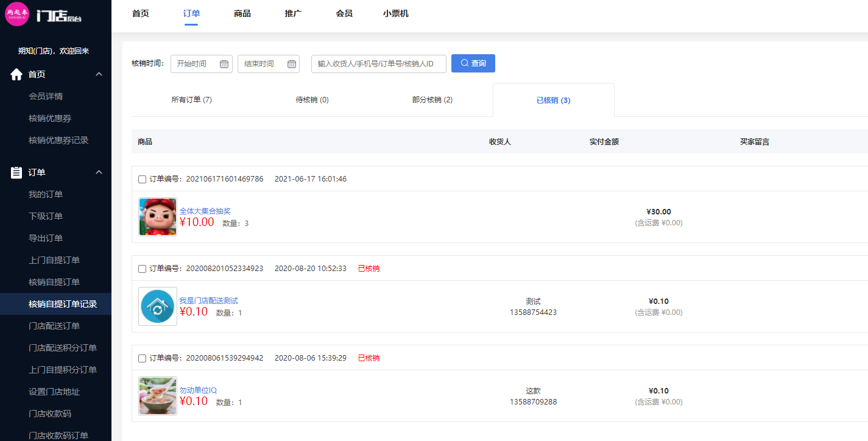Focus the receiver/phone/order number search field

[x=378, y=64]
